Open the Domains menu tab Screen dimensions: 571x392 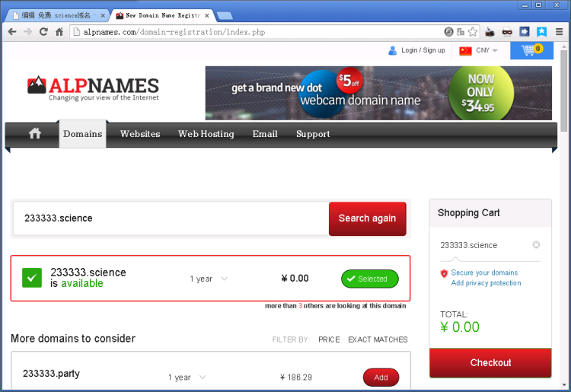pyautogui.click(x=83, y=134)
